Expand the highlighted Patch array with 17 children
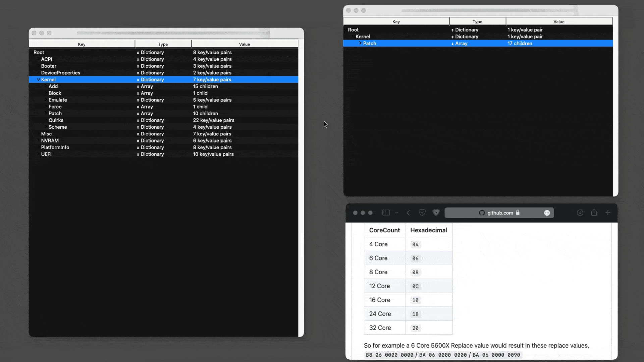 pos(360,43)
